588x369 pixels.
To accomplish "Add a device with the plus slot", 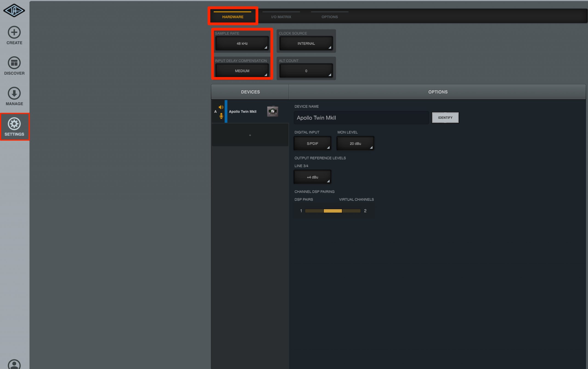I will tap(250, 135).
